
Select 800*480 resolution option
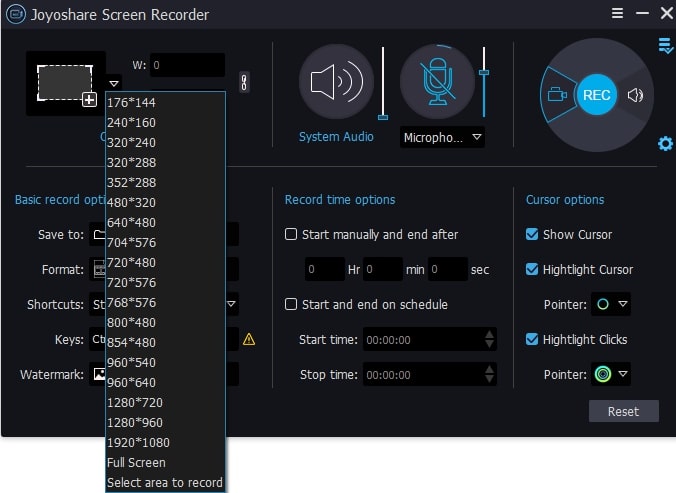click(165, 322)
